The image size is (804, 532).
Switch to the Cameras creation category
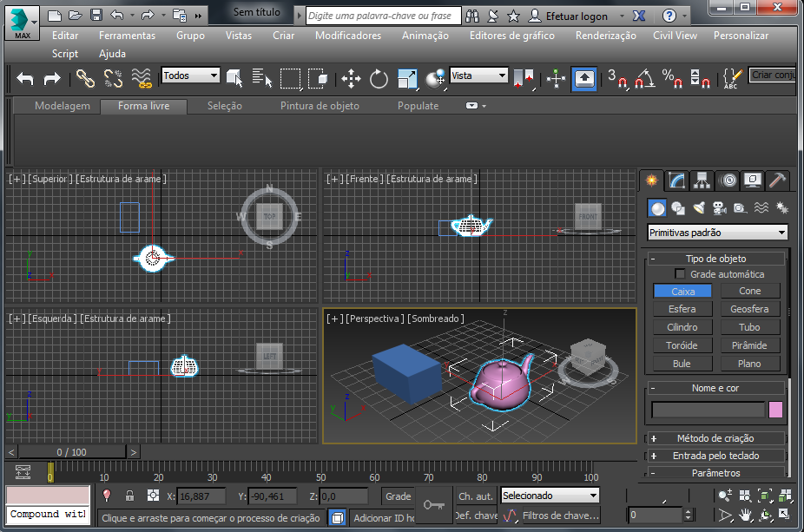click(719, 208)
